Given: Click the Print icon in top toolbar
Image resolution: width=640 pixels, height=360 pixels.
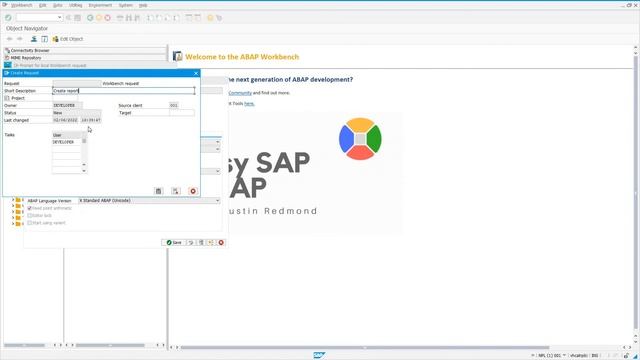Looking at the screenshot, I should (x=120, y=18).
